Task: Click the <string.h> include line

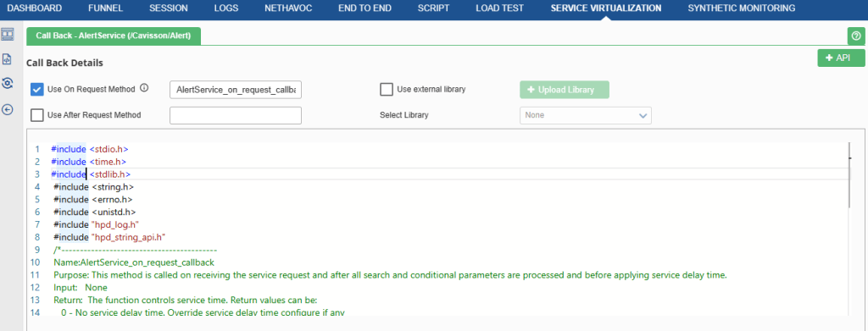Action: (x=93, y=187)
